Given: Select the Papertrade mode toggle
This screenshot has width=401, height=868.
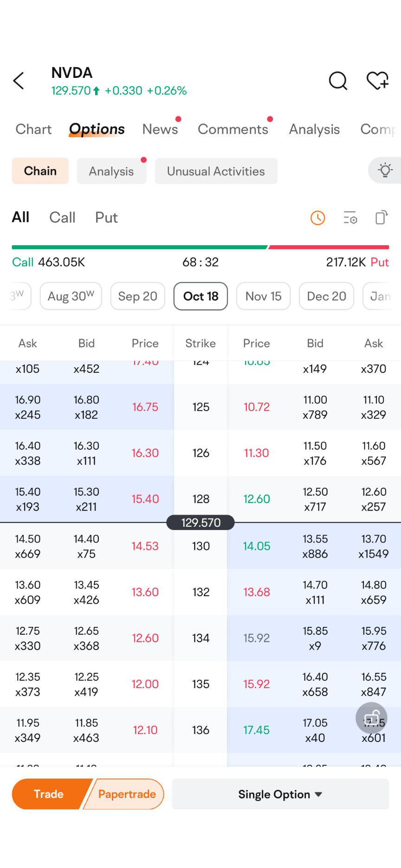Looking at the screenshot, I should click(x=127, y=794).
